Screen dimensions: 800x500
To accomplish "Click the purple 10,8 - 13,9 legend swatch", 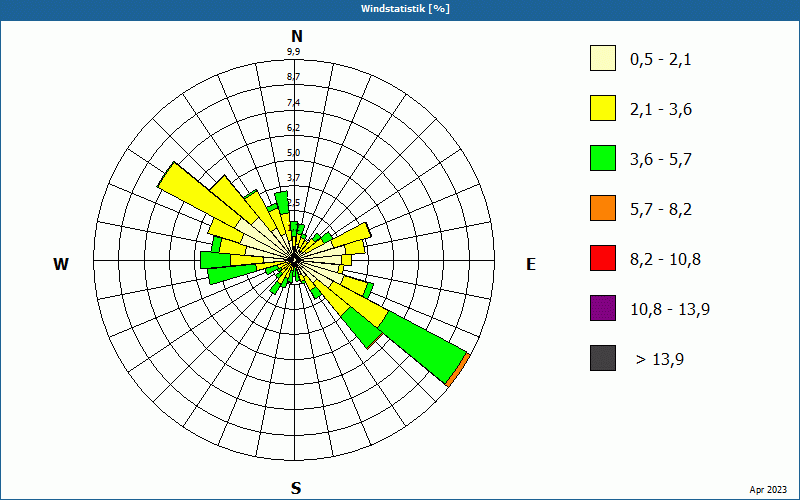I will point(603,308).
